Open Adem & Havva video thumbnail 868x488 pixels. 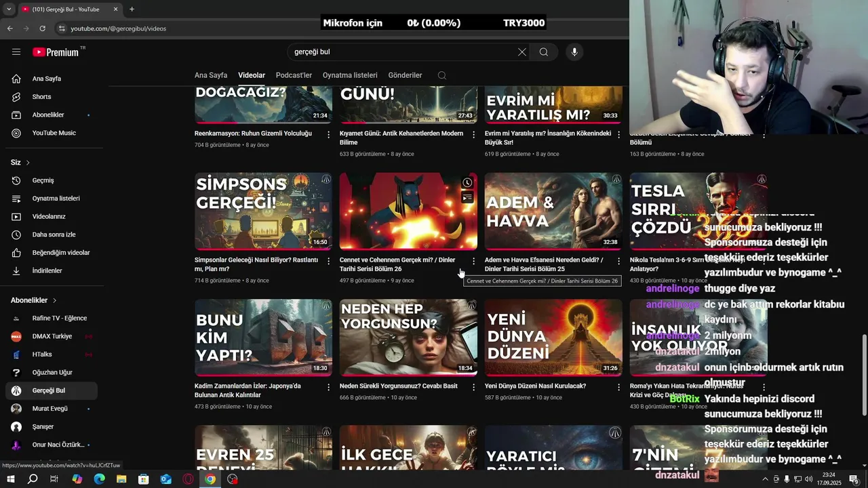pyautogui.click(x=553, y=211)
